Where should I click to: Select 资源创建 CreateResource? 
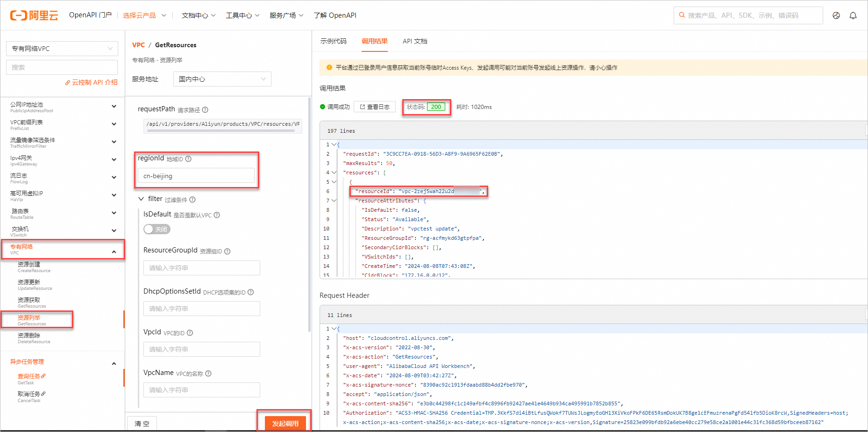(x=34, y=267)
